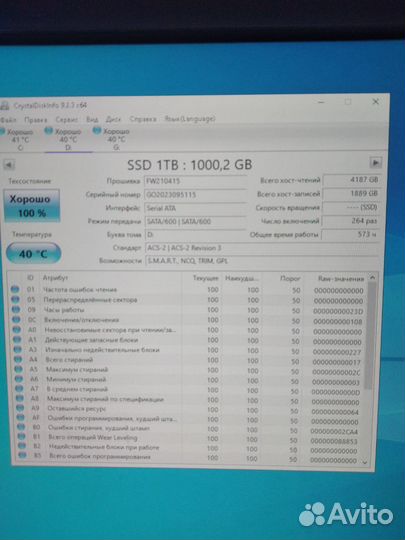Click the Атрибут column header

click(55, 278)
